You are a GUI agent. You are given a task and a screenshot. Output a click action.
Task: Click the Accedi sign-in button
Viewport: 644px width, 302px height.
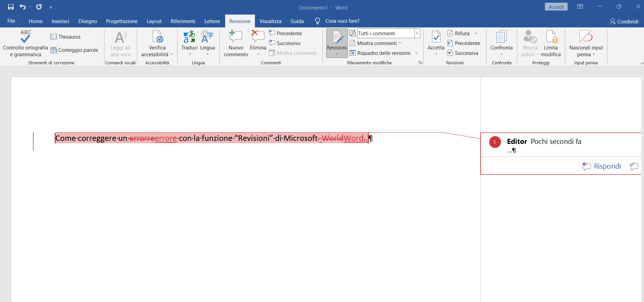[556, 7]
